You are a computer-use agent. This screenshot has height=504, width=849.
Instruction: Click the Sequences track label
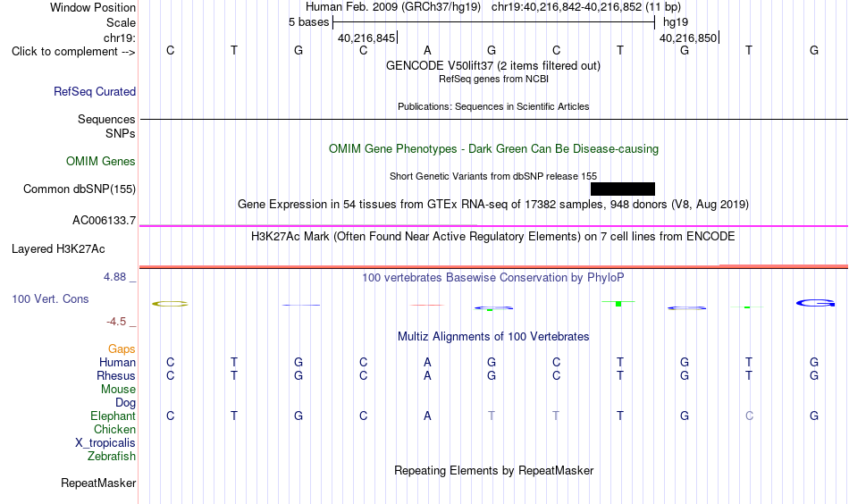(106, 119)
